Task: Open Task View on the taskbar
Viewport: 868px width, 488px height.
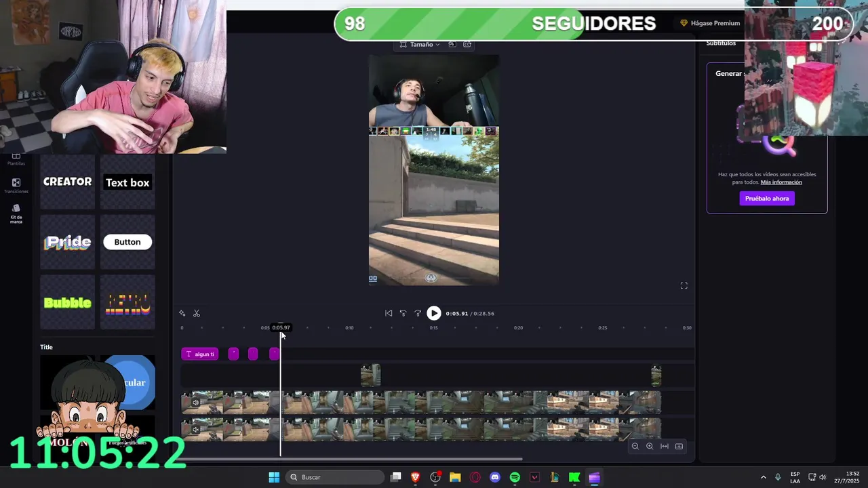Action: (x=396, y=477)
